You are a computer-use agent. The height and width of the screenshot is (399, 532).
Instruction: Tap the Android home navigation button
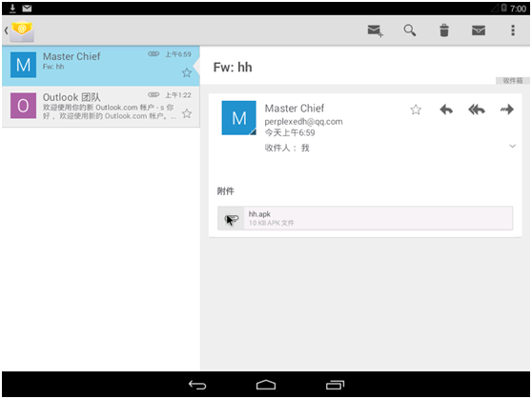pyautogui.click(x=266, y=385)
